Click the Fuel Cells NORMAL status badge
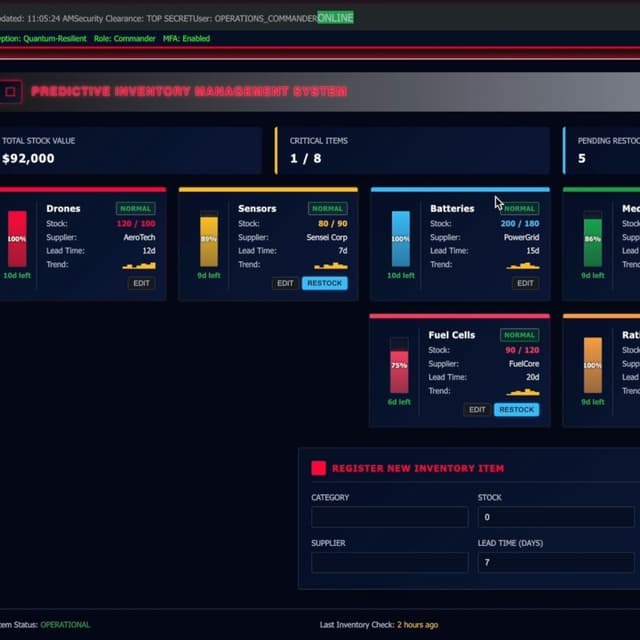Viewport: 640px width, 640px height. (x=520, y=335)
